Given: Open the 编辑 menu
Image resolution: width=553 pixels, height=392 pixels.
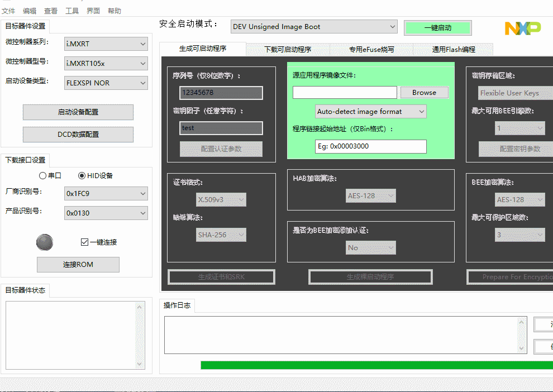Looking at the screenshot, I should tap(30, 11).
